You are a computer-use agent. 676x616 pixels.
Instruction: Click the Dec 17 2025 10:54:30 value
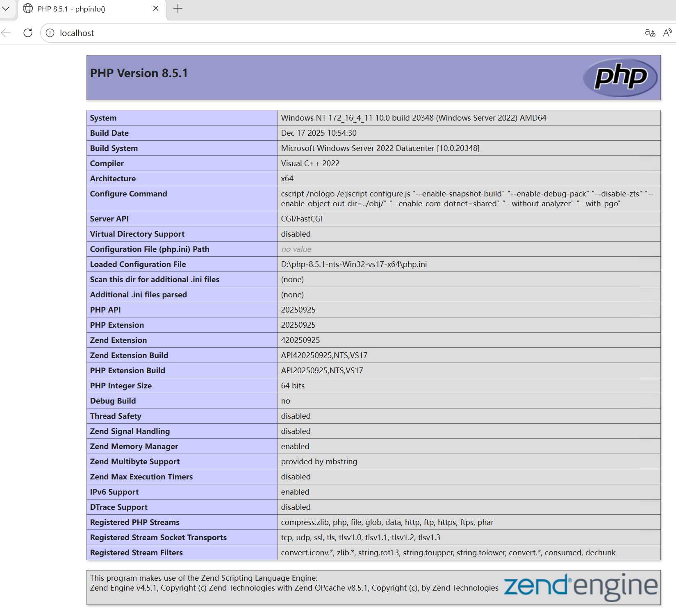tap(319, 133)
